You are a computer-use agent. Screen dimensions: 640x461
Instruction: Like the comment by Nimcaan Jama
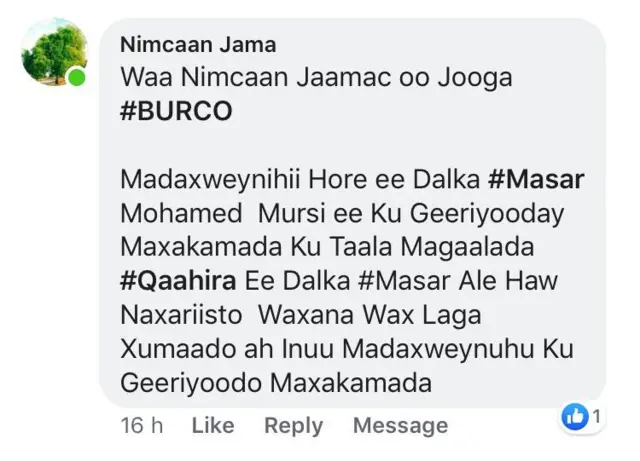click(212, 425)
